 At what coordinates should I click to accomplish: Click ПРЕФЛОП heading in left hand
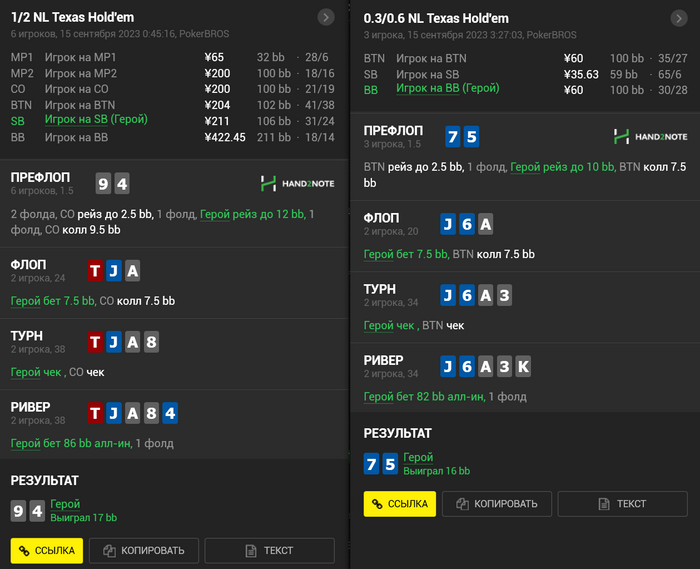pyautogui.click(x=40, y=178)
